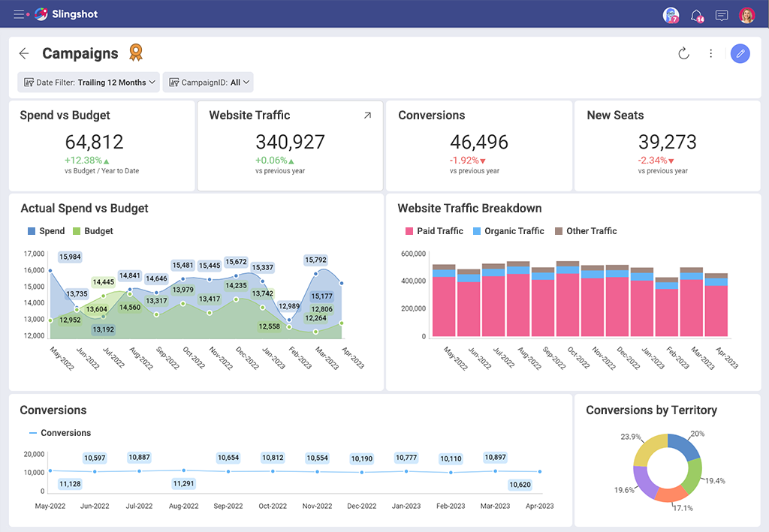769x532 pixels.
Task: Expand the Date Filter dropdown
Action: [89, 83]
